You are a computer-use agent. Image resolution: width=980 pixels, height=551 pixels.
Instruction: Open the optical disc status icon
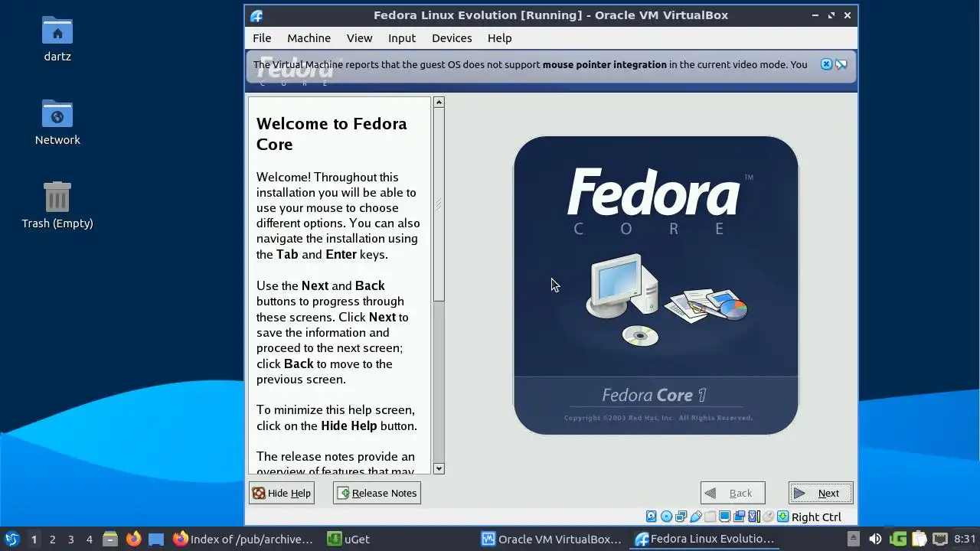[x=667, y=517]
